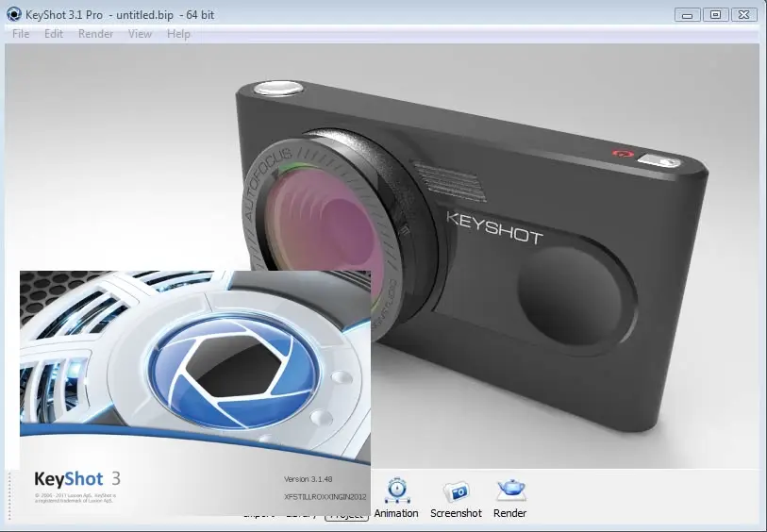
Task: Click the KeyShot app icon in title bar
Action: coord(14,14)
